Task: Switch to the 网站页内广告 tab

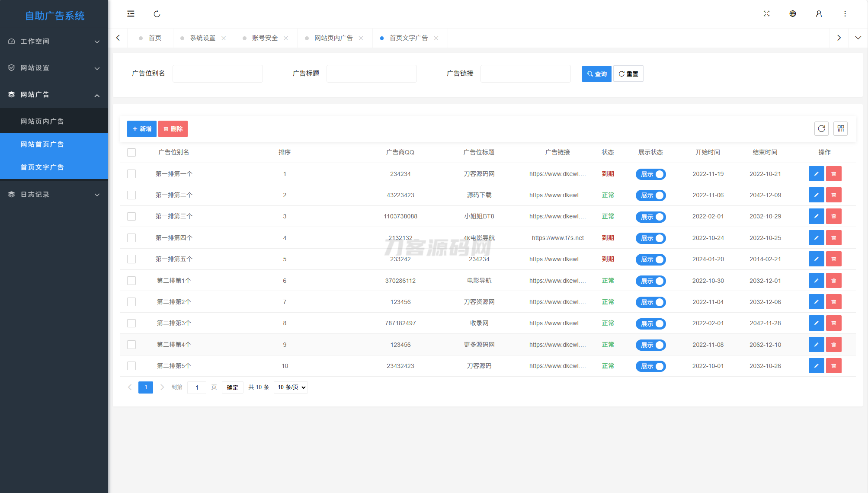Action: [333, 38]
